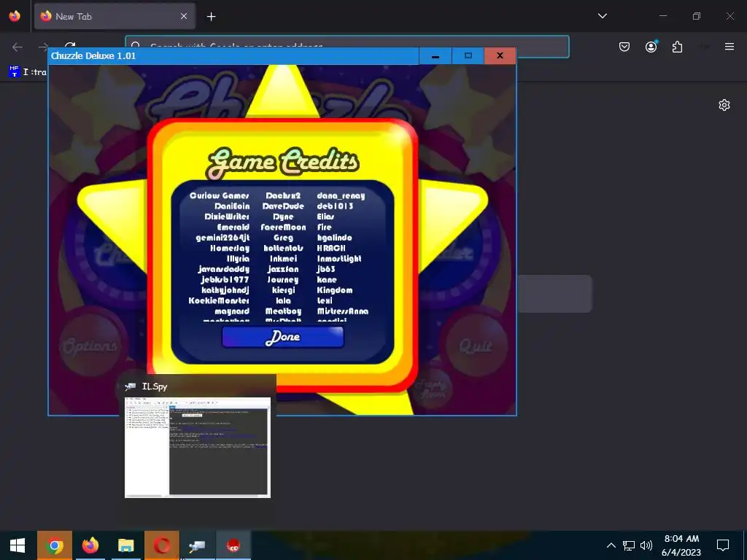Image resolution: width=747 pixels, height=560 pixels.
Task: Minimize the Chuzzle Deluxe window
Action: pos(435,55)
